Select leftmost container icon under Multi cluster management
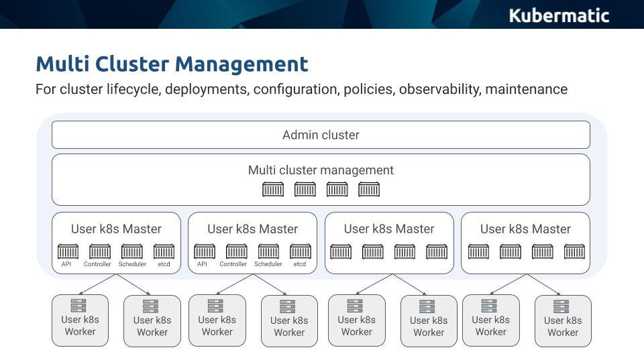Viewport: 644px width, 362px height. pos(273,190)
